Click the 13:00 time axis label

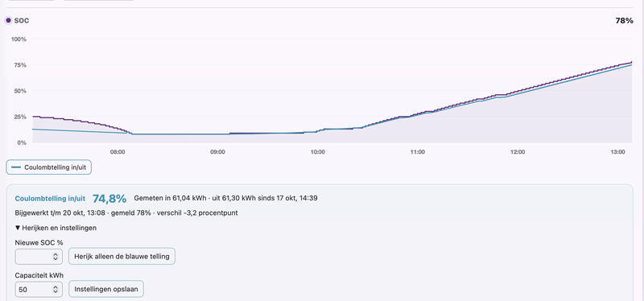click(617, 152)
